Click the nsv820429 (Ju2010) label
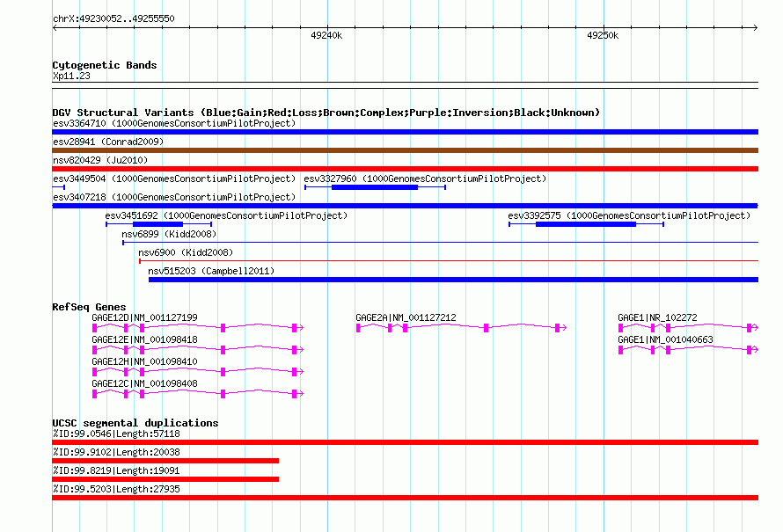This screenshot has height=532, width=783. coord(100,160)
